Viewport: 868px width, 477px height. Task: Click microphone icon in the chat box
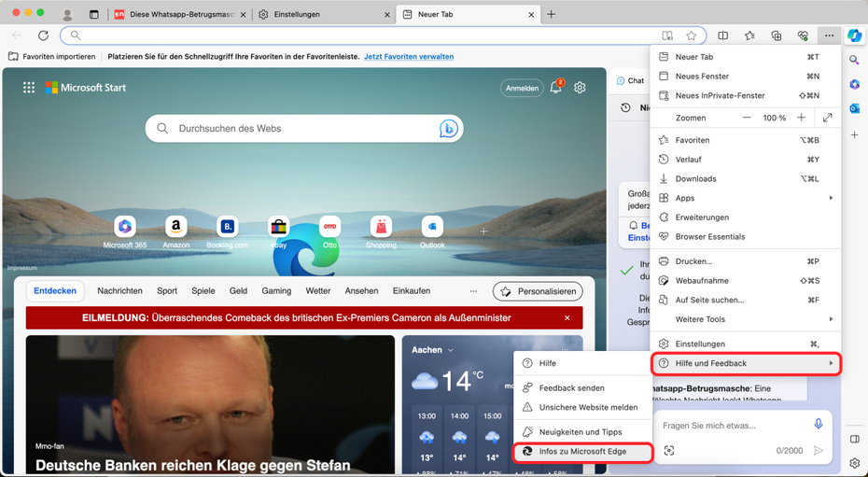pos(819,425)
